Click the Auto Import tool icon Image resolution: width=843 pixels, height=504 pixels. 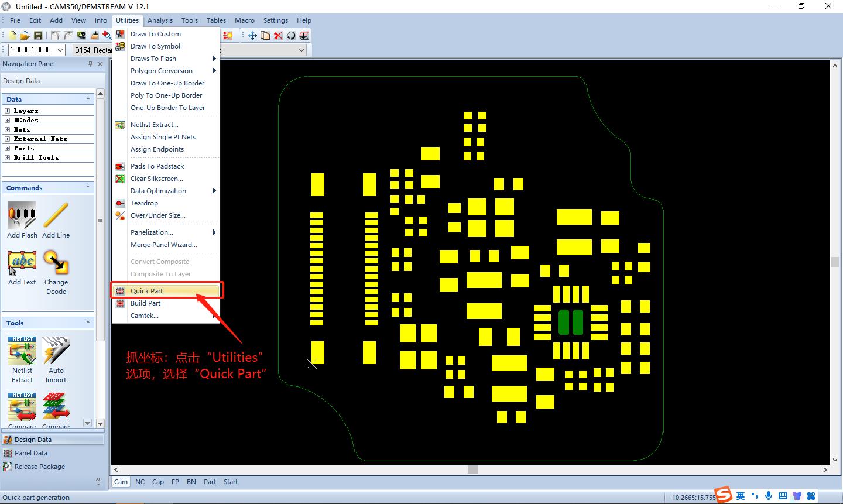click(x=56, y=351)
